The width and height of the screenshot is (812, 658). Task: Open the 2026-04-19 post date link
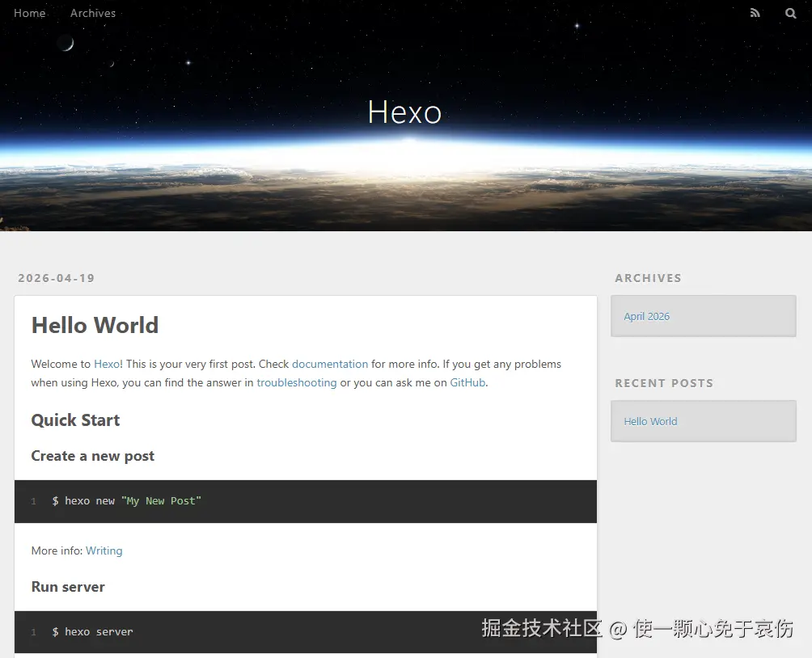tap(57, 278)
